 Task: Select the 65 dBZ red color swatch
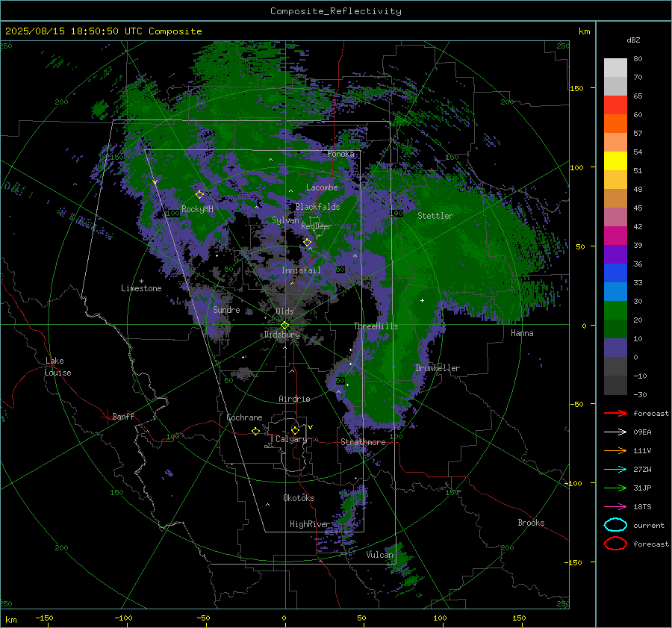coord(615,105)
